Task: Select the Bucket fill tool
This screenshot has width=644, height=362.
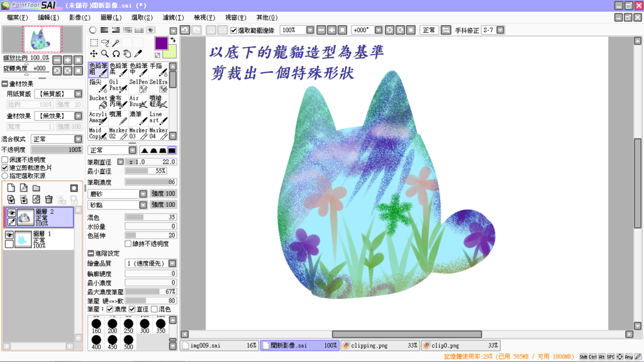Action: (99, 102)
